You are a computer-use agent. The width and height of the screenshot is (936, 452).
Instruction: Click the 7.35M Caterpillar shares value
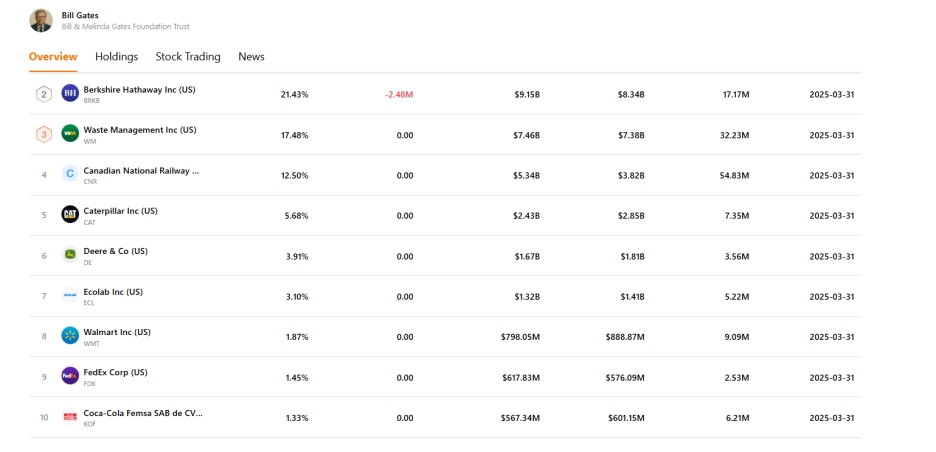(737, 216)
